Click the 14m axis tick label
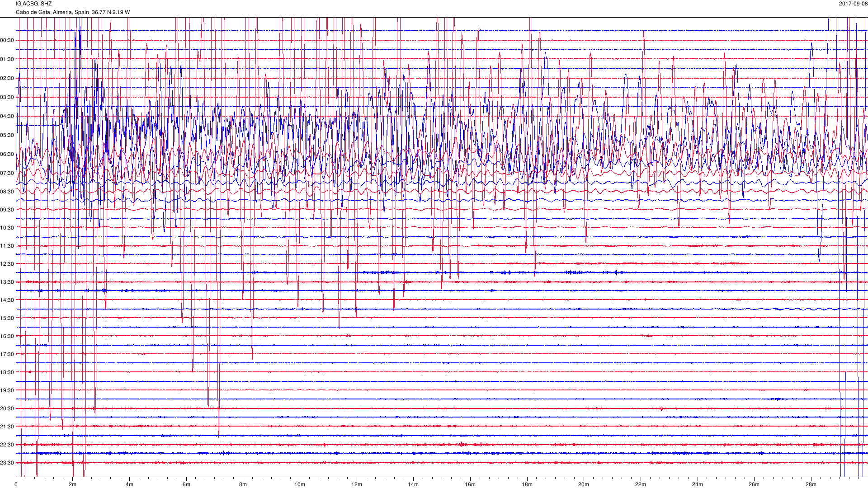 (413, 484)
